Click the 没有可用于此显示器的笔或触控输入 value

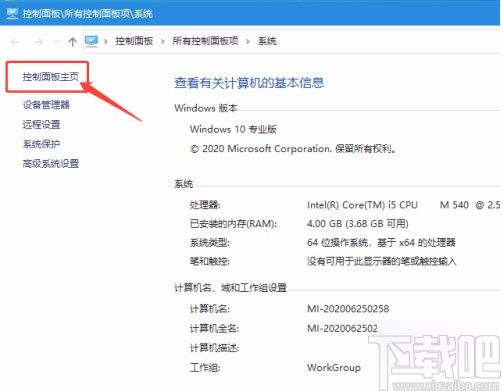click(x=382, y=261)
